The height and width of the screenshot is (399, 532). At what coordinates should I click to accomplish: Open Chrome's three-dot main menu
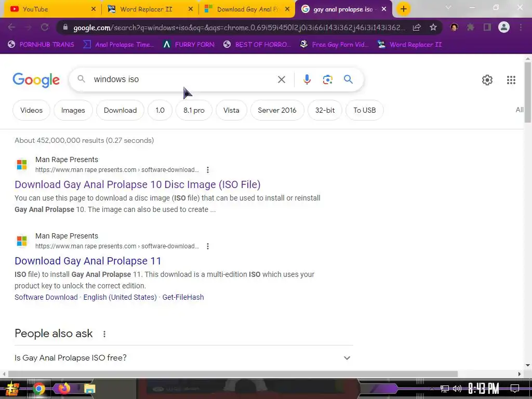tap(521, 27)
